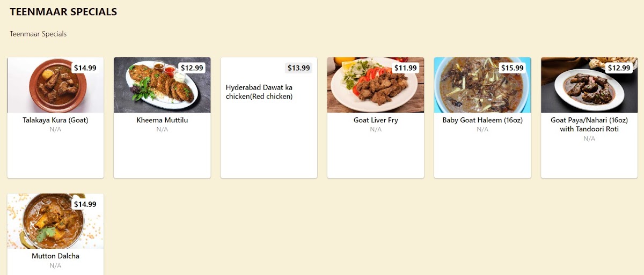Click the Talakaya Kura $14.99 price tag

[x=85, y=68]
